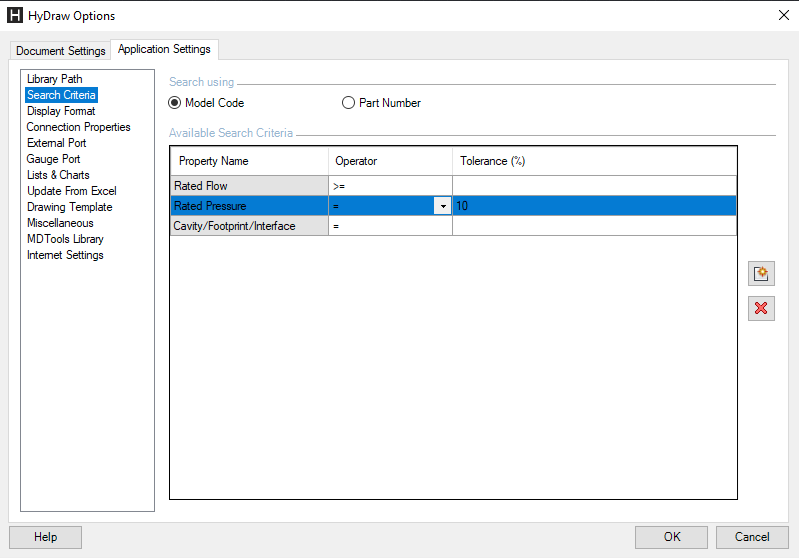
Task: Select Search Criteria in the settings list
Action: [x=61, y=95]
